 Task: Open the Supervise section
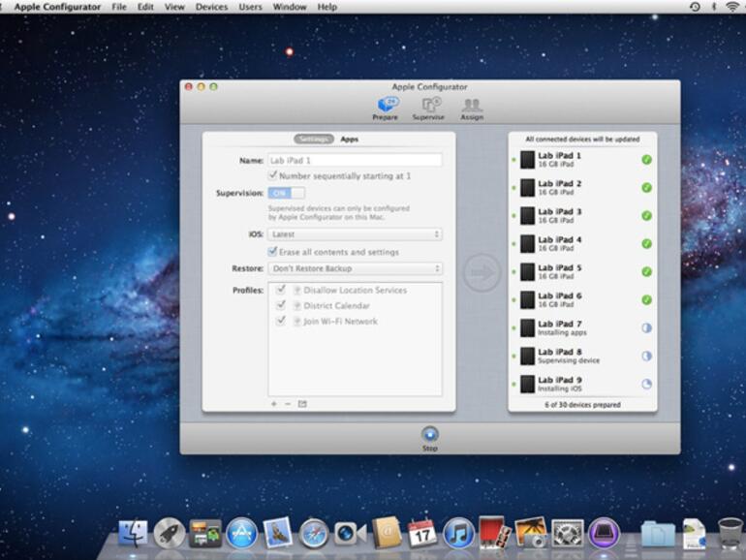click(x=428, y=108)
